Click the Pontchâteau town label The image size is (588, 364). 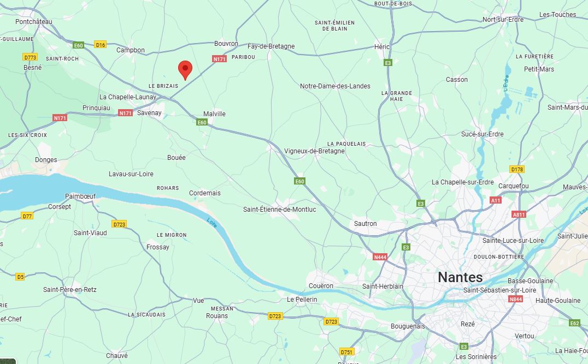pos(34,21)
